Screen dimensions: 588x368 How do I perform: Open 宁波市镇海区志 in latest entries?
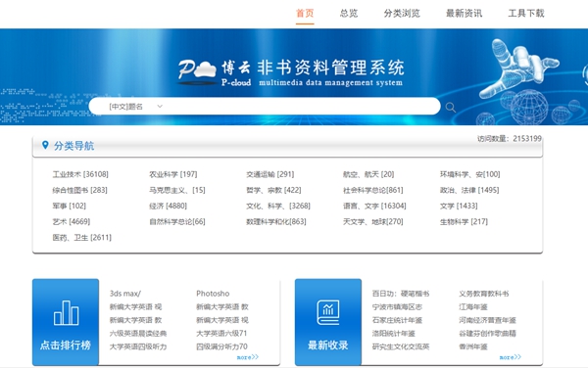tap(397, 307)
